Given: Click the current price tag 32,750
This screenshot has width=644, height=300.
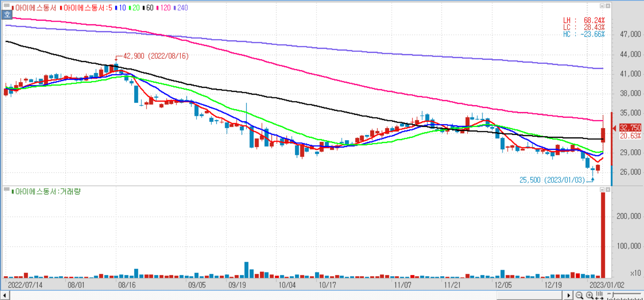Looking at the screenshot, I should pos(630,128).
